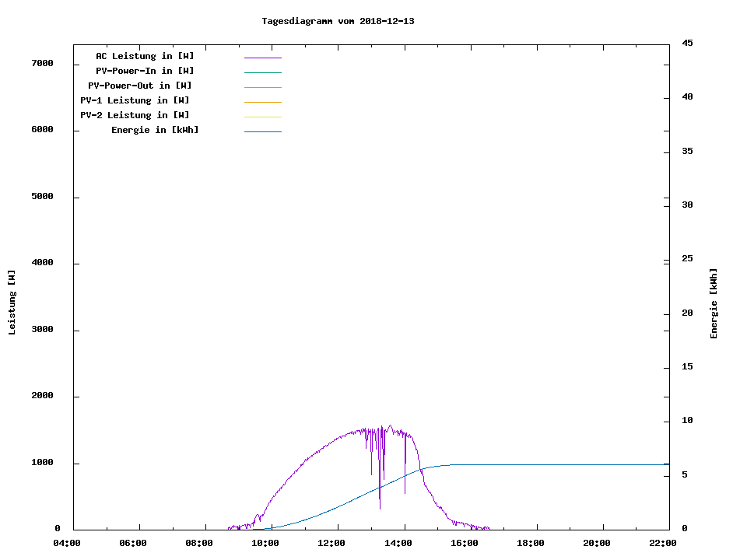The image size is (747, 560).
Task: Click the chart title Tagesdiagramm vom 2018-12-13
Action: click(x=338, y=21)
